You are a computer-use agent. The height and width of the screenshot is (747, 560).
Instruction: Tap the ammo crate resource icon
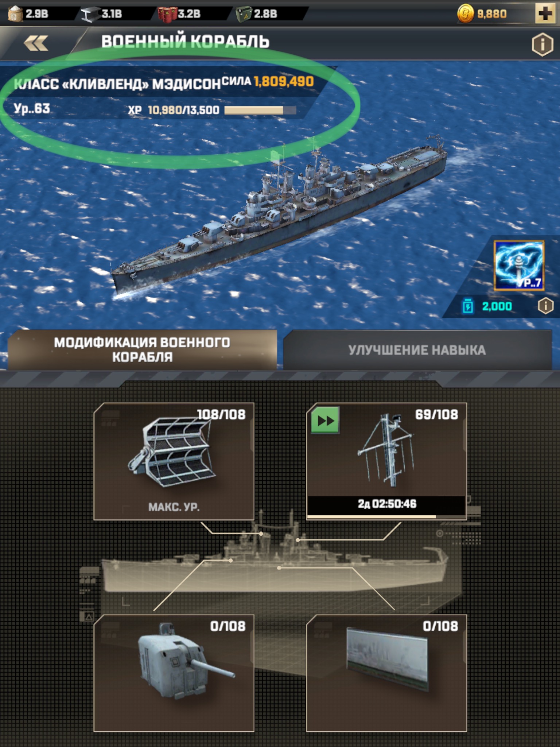point(244,14)
